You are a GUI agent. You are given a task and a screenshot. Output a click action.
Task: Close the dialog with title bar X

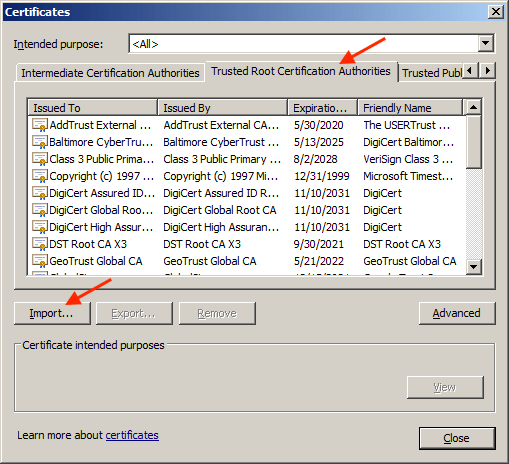click(496, 12)
